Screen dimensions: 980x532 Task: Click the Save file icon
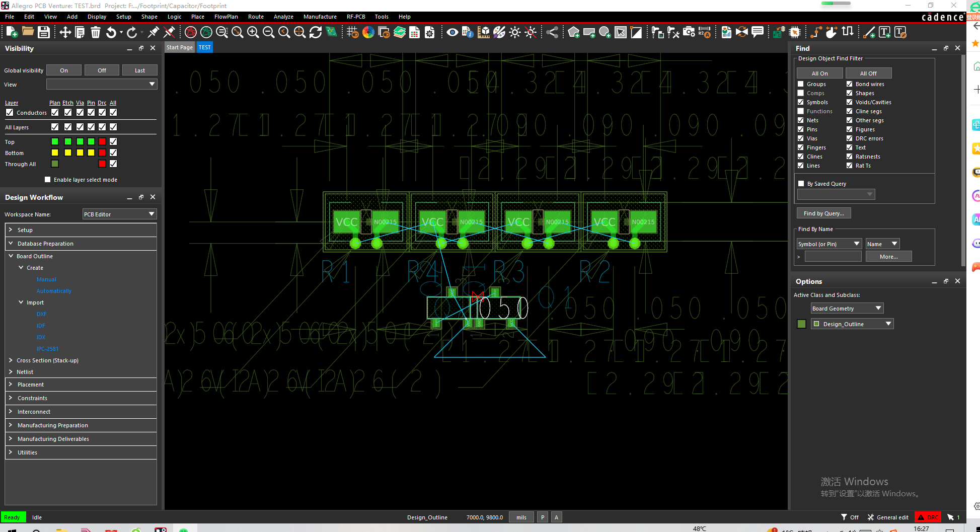(x=44, y=32)
